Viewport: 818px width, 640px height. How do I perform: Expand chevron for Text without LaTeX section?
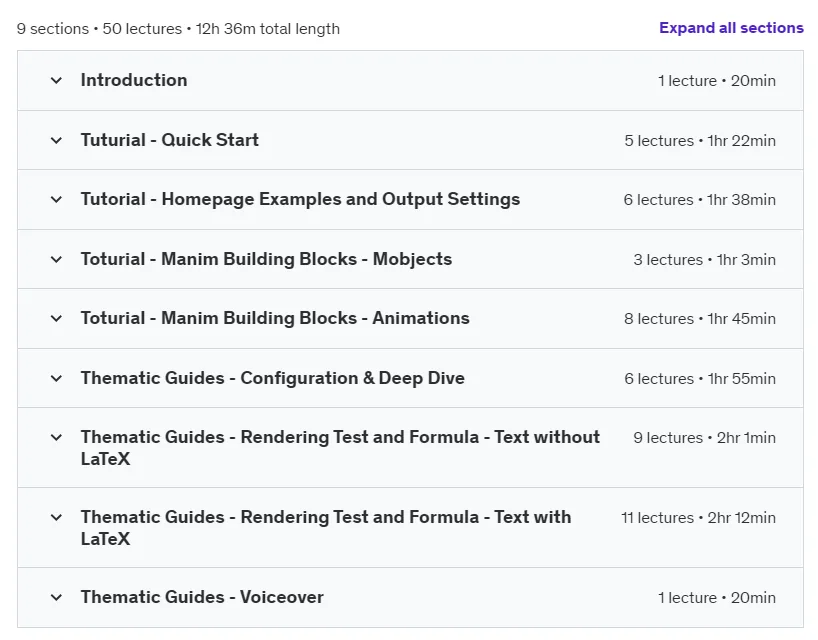[56, 437]
